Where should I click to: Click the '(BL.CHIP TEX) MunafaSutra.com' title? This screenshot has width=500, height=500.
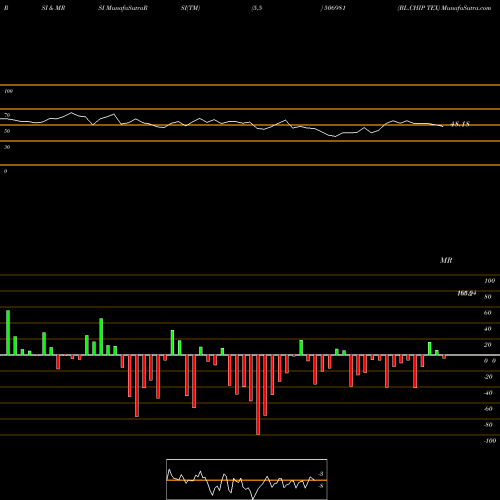pyautogui.click(x=444, y=8)
